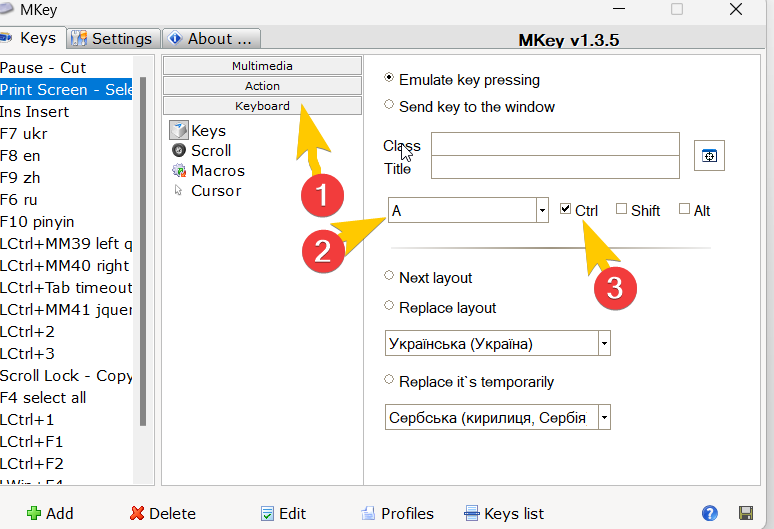774x529 pixels.
Task: Select 'Print Screen - Sele' list row
Action: pos(66,89)
